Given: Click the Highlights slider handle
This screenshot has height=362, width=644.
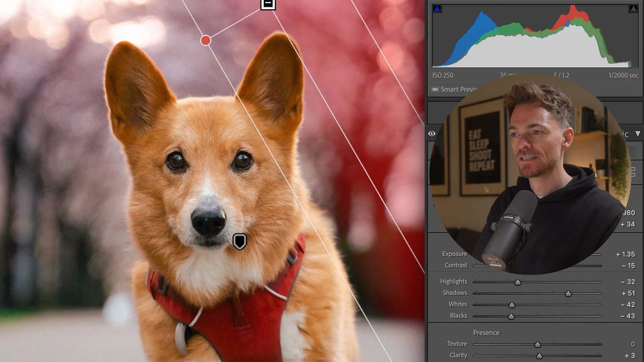Looking at the screenshot, I should [x=518, y=282].
